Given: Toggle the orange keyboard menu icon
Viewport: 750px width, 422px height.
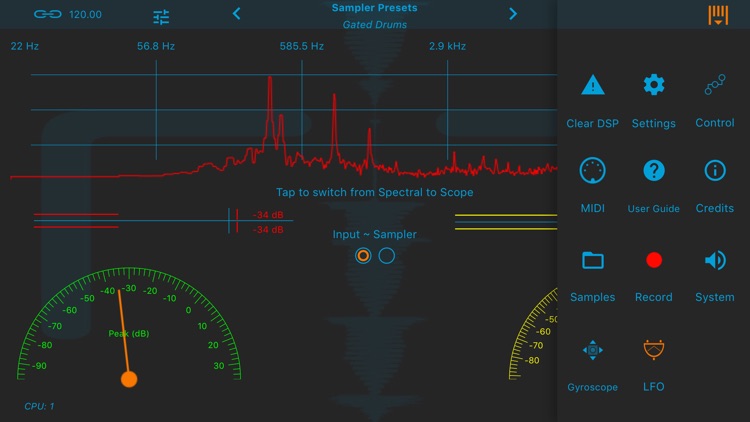Looking at the screenshot, I should coord(718,15).
